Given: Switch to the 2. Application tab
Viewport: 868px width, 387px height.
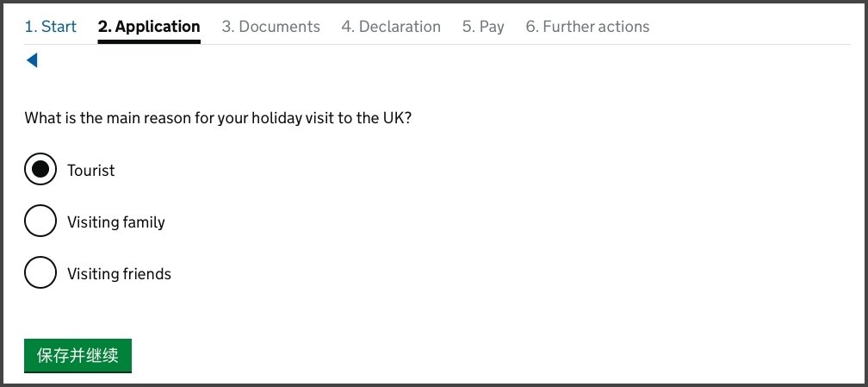Looking at the screenshot, I should 149,27.
